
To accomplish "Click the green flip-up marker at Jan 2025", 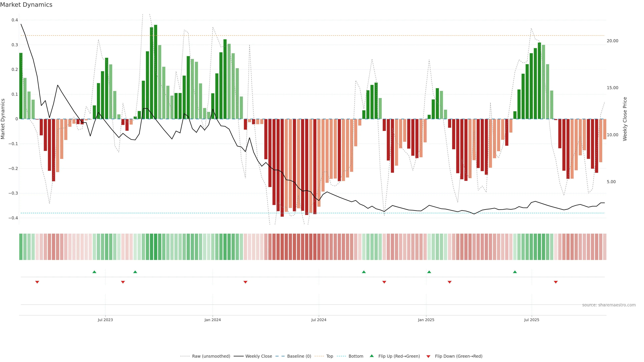I will (x=429, y=272).
